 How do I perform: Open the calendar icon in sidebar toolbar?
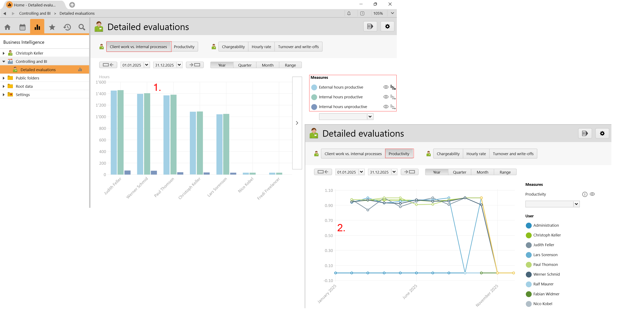point(22,27)
